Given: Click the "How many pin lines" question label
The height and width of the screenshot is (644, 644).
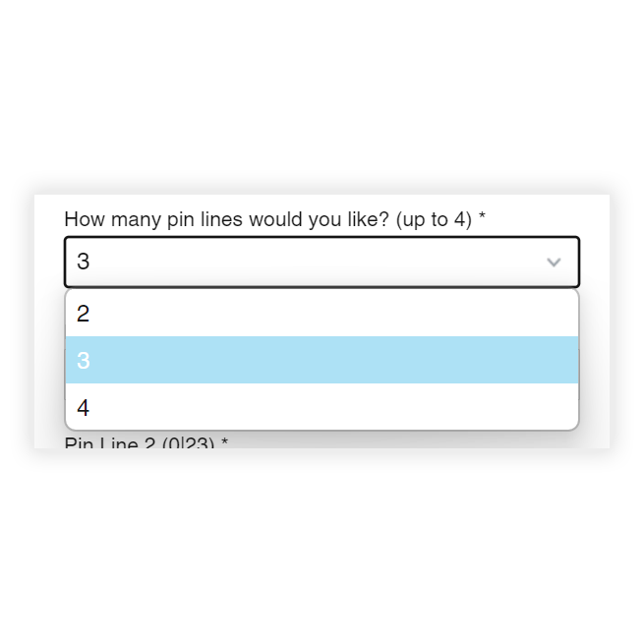Looking at the screenshot, I should coord(274,219).
